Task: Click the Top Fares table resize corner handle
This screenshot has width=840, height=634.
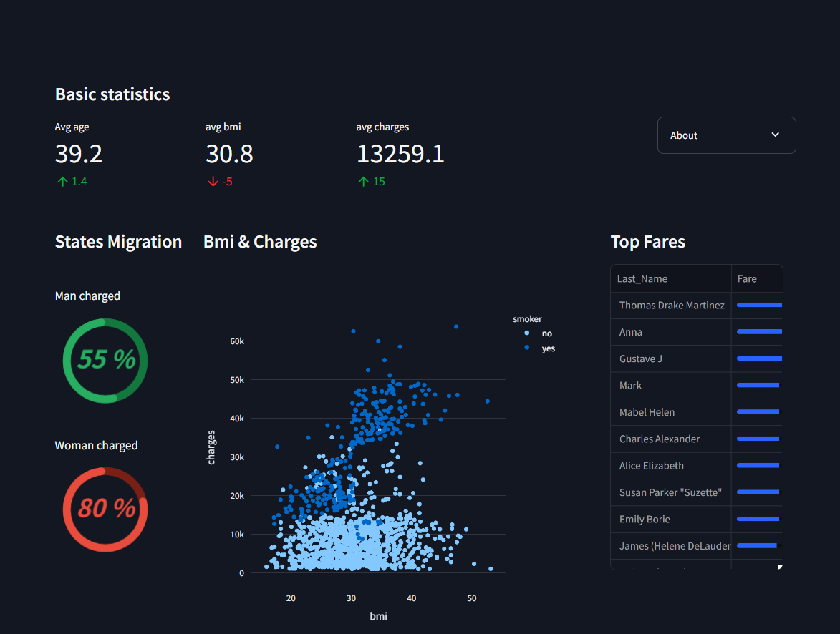Action: coord(780,567)
